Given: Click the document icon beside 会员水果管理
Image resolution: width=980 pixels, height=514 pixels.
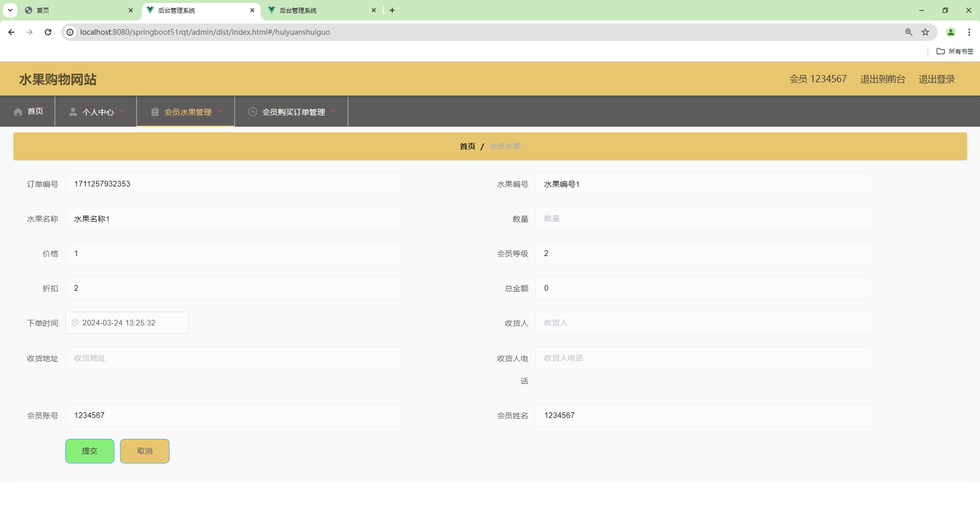Looking at the screenshot, I should 155,111.
